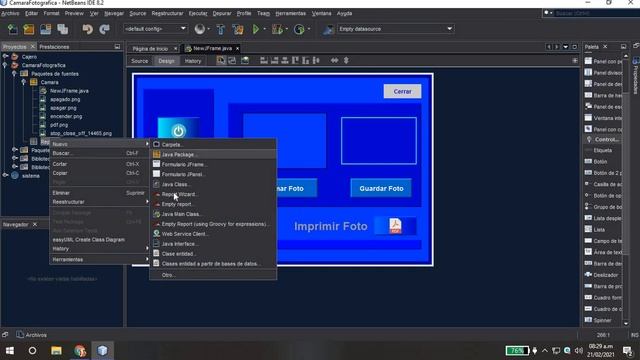Click Copiar in the context menu
Viewport: 640px width, 360px height.
pyautogui.click(x=99, y=173)
